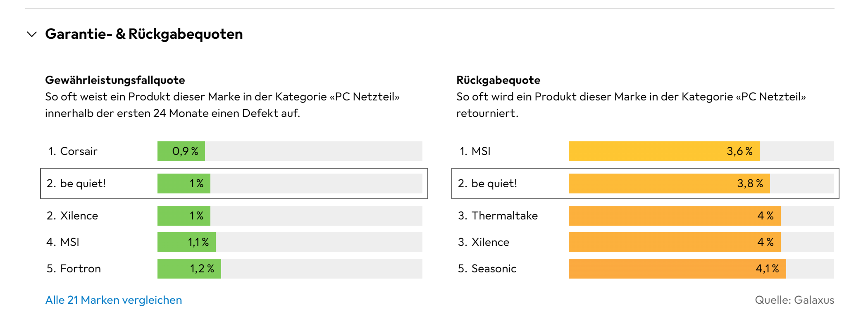Click MSI's green 1,1 % bar
The image size is (868, 317).
click(x=186, y=242)
